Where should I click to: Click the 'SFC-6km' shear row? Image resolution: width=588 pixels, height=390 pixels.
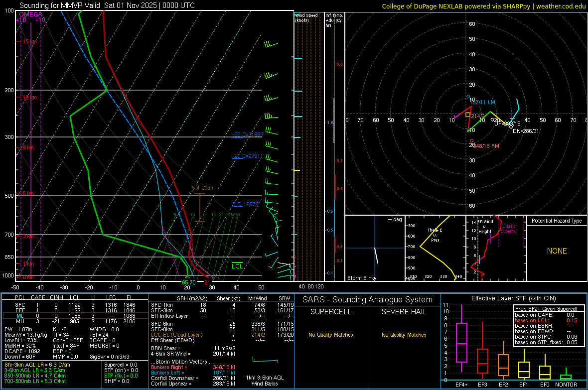[x=222, y=324]
